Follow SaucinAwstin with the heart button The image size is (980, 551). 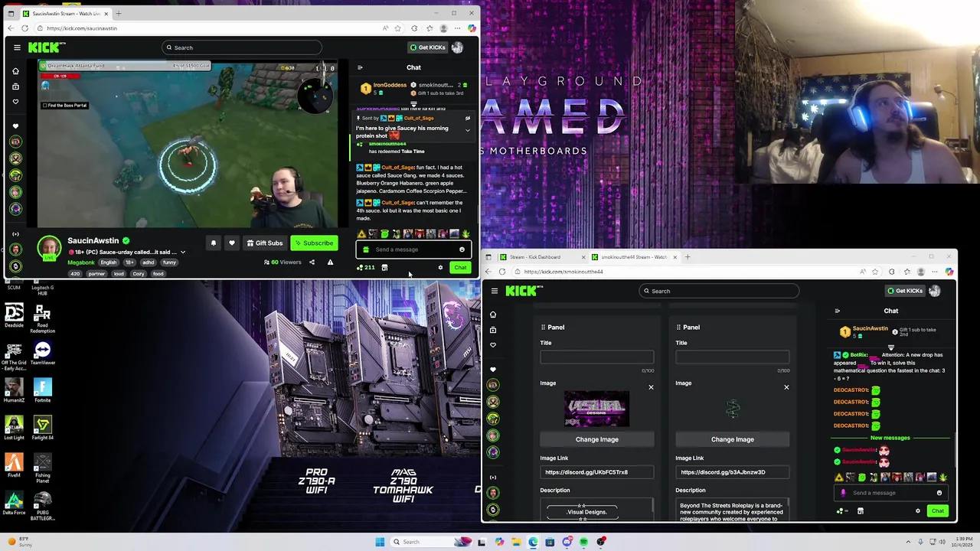tap(232, 243)
